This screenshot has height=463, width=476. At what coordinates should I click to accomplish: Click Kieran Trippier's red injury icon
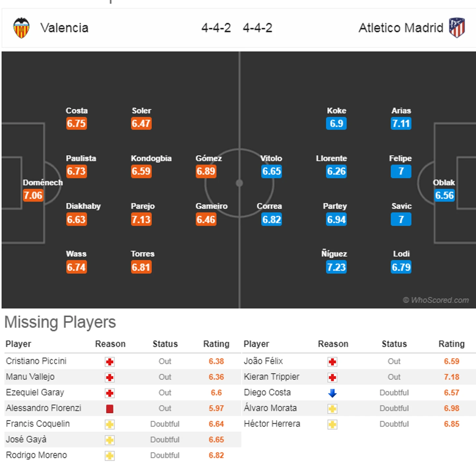[x=332, y=377]
